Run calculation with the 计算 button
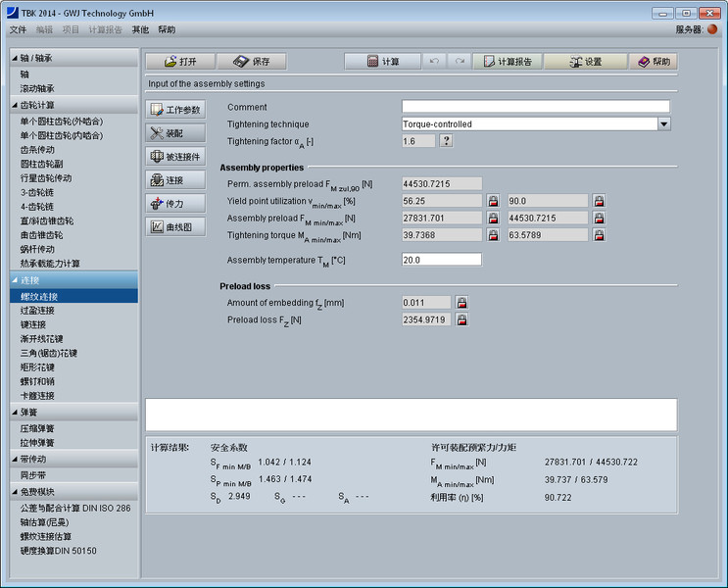 click(382, 61)
